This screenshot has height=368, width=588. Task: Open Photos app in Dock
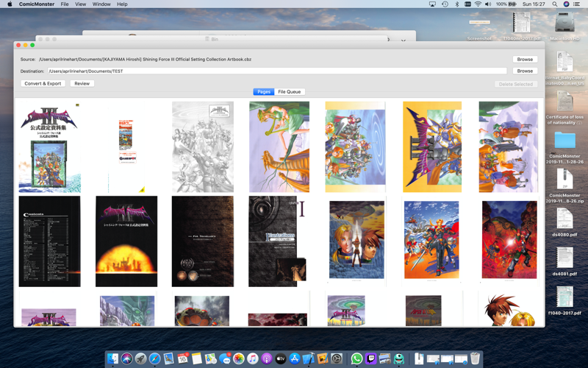238,358
